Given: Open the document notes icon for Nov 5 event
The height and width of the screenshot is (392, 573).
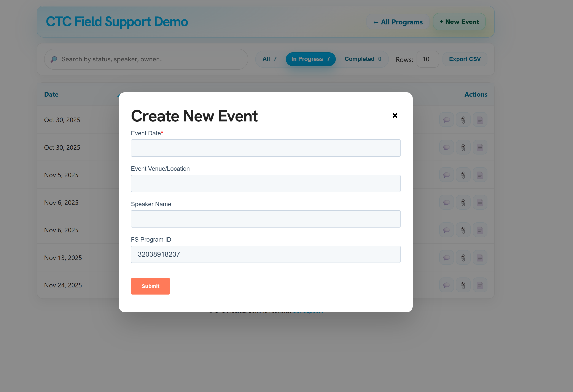Looking at the screenshot, I should [480, 175].
